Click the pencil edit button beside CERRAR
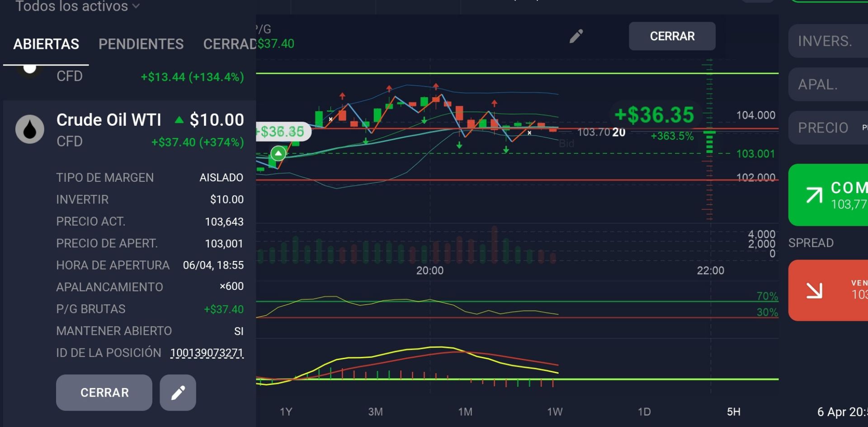The image size is (868, 427). (178, 393)
